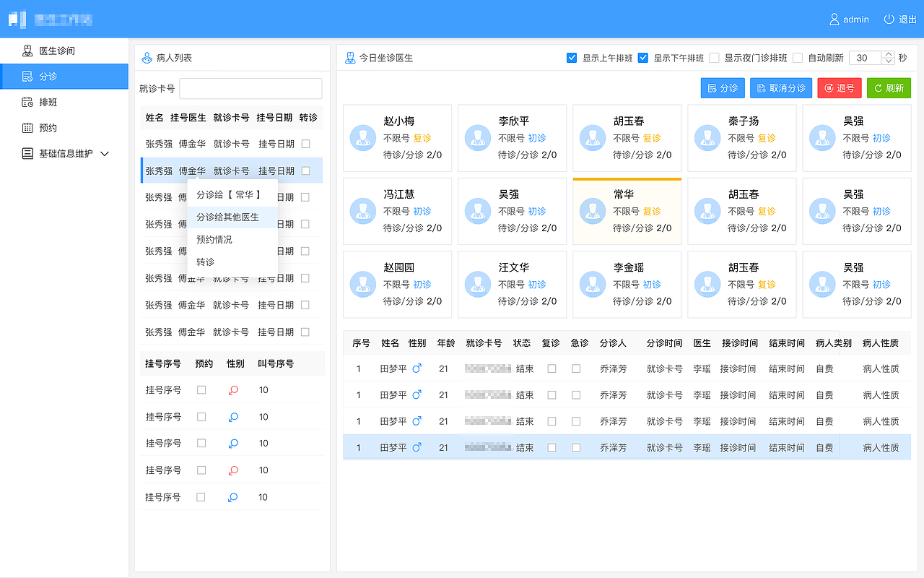Open 排班 in the sidebar
This screenshot has width=924, height=578.
tap(64, 102)
